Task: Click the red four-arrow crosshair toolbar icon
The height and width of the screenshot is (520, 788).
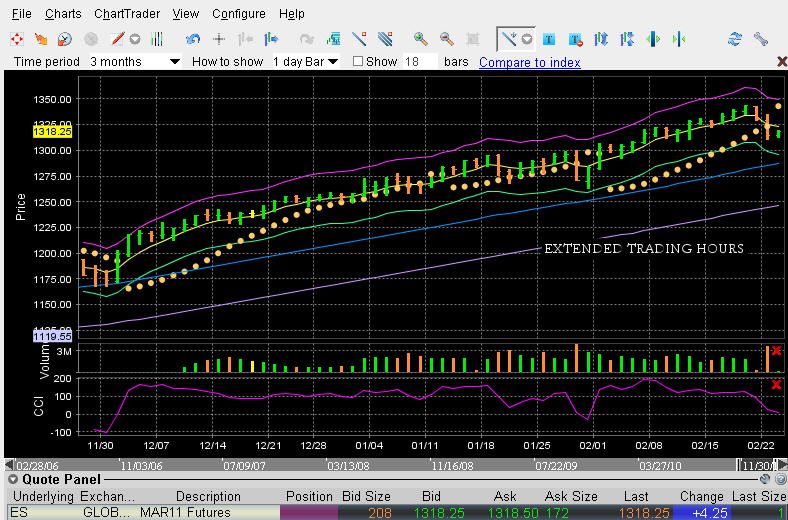Action: (17, 39)
